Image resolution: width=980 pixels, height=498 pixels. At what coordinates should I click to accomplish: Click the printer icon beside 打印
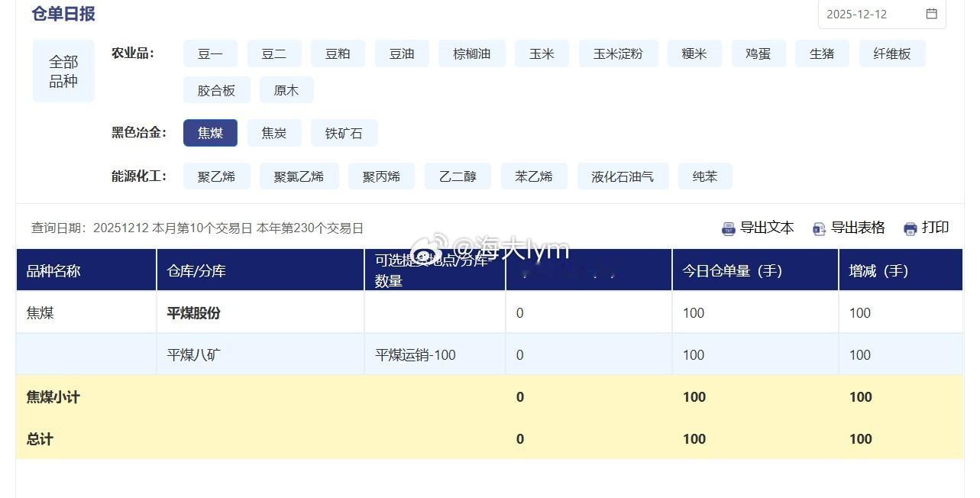pos(908,228)
